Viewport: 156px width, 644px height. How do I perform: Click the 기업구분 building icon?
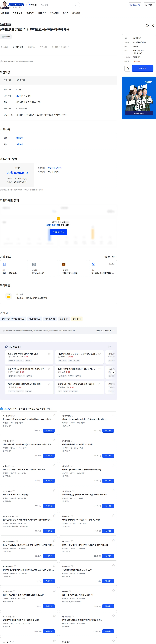tap(34, 264)
